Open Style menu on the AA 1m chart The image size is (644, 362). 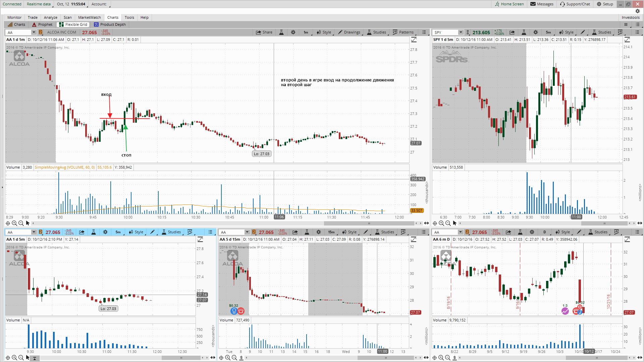pos(324,32)
